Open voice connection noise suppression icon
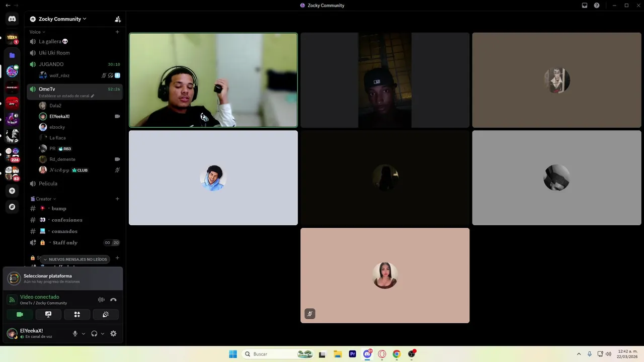The image size is (644, 362). (x=101, y=300)
